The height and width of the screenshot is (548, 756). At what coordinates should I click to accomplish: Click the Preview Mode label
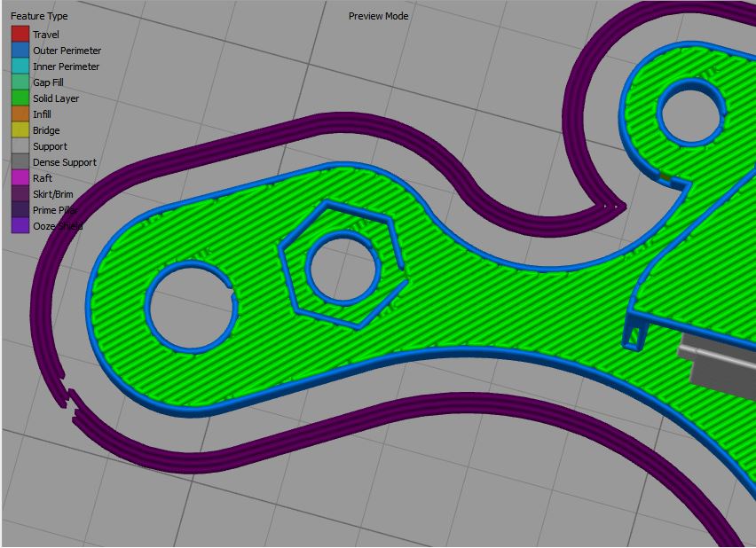(378, 16)
